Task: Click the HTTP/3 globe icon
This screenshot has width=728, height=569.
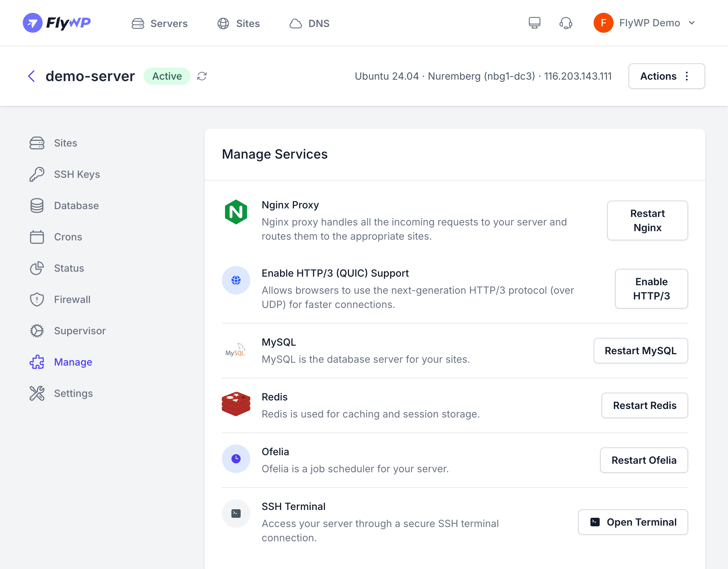Action: click(x=236, y=280)
